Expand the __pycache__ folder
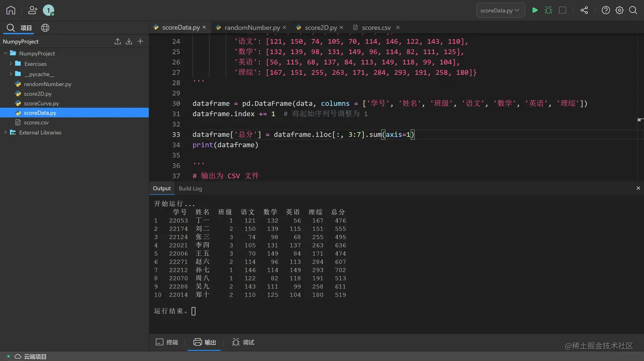The width and height of the screenshot is (644, 361). coord(11,74)
